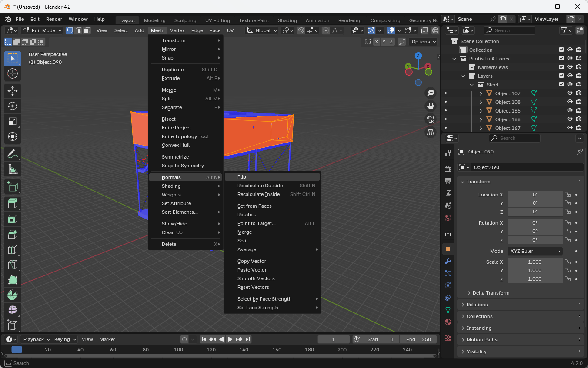Choose Convex Hull from Mesh menu
This screenshot has height=368, width=588.
tap(186, 145)
